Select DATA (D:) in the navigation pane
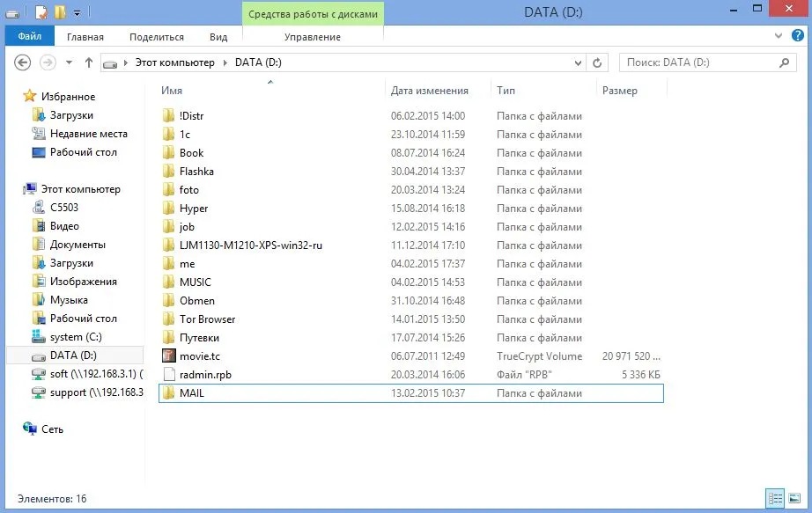 click(75, 355)
